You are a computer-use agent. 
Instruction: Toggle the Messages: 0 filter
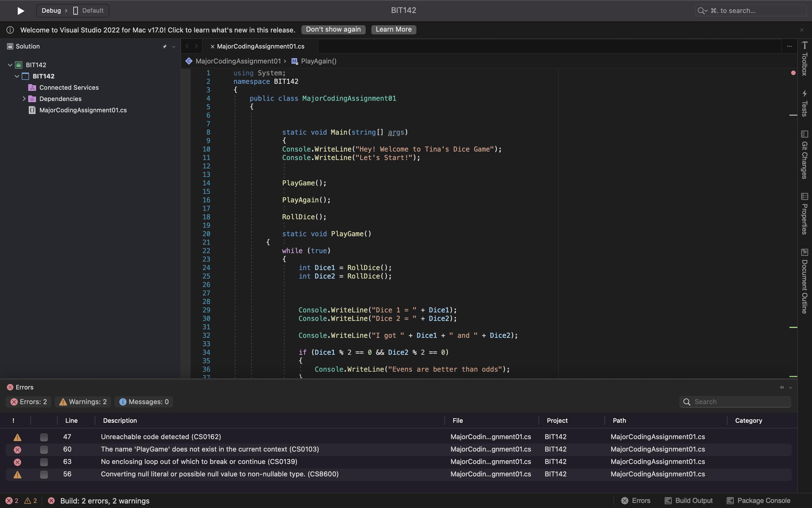(x=144, y=402)
